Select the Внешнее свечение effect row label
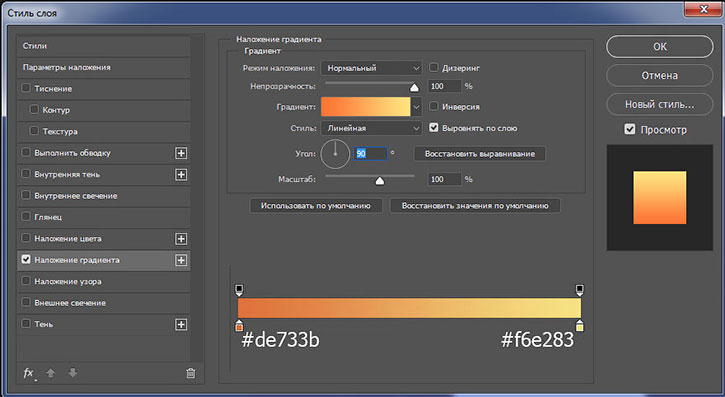The height and width of the screenshot is (397, 725). pyautogui.click(x=70, y=303)
